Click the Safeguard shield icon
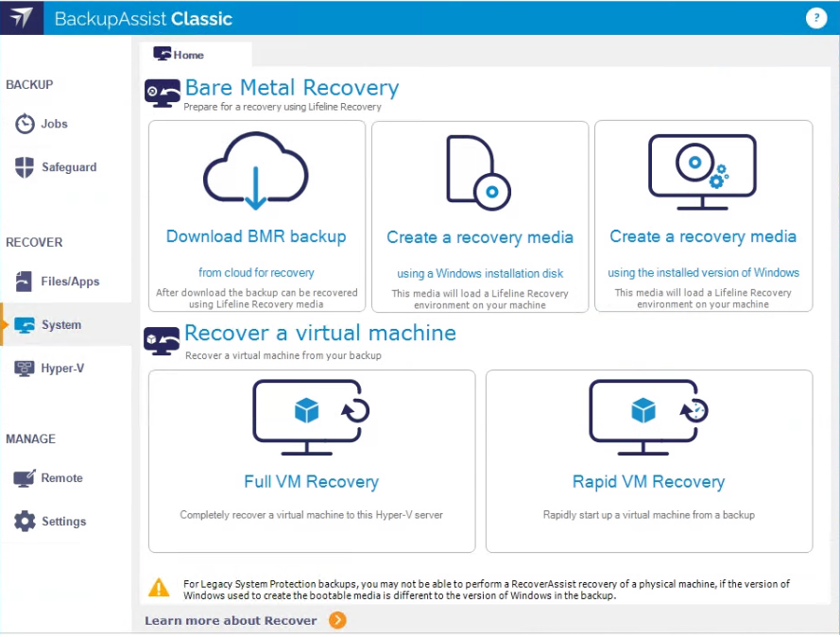This screenshot has width=840, height=637. click(x=25, y=167)
